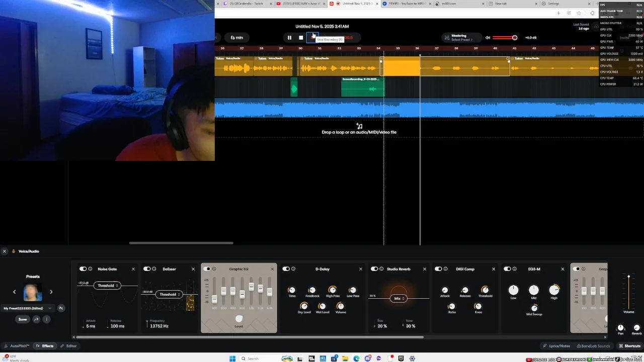Click the DIGI Comp Knee knob
The height and width of the screenshot is (362, 644).
coord(478,306)
